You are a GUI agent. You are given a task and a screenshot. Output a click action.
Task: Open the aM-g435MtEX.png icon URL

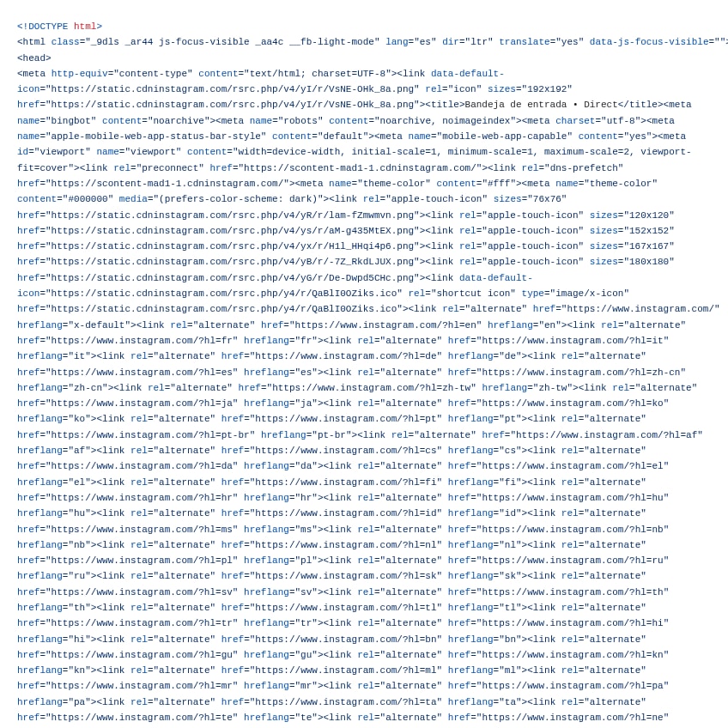click(232, 231)
